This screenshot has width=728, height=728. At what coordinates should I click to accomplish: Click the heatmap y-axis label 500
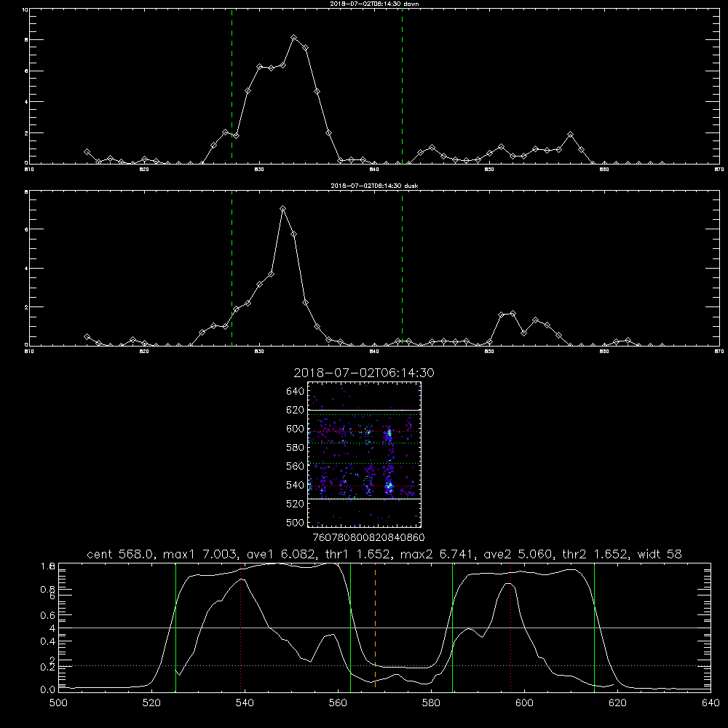(296, 522)
